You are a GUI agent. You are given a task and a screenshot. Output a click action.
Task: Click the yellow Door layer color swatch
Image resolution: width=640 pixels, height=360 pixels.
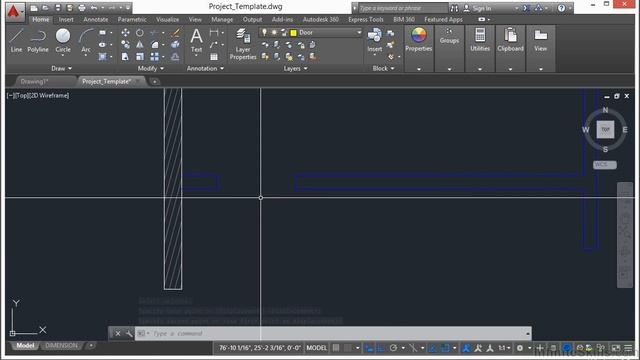click(293, 33)
